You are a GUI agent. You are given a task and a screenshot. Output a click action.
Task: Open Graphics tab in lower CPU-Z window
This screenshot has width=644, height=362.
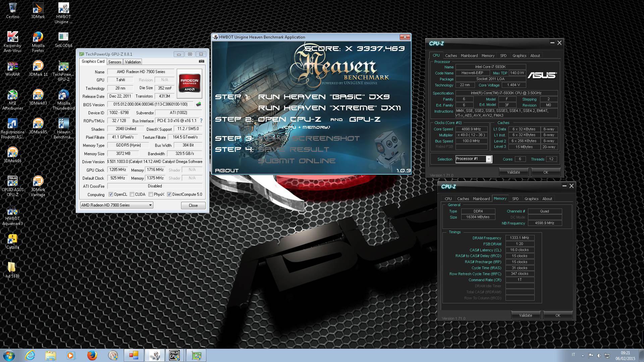(x=532, y=199)
